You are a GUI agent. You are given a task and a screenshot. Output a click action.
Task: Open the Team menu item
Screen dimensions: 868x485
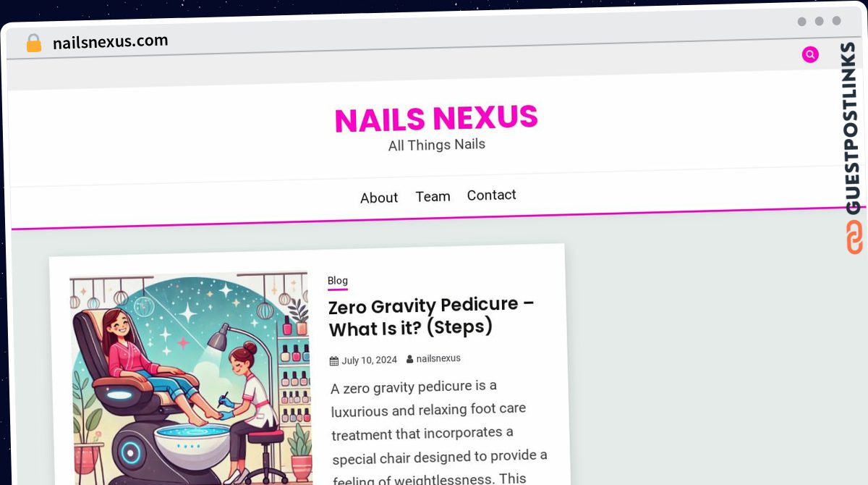point(433,196)
